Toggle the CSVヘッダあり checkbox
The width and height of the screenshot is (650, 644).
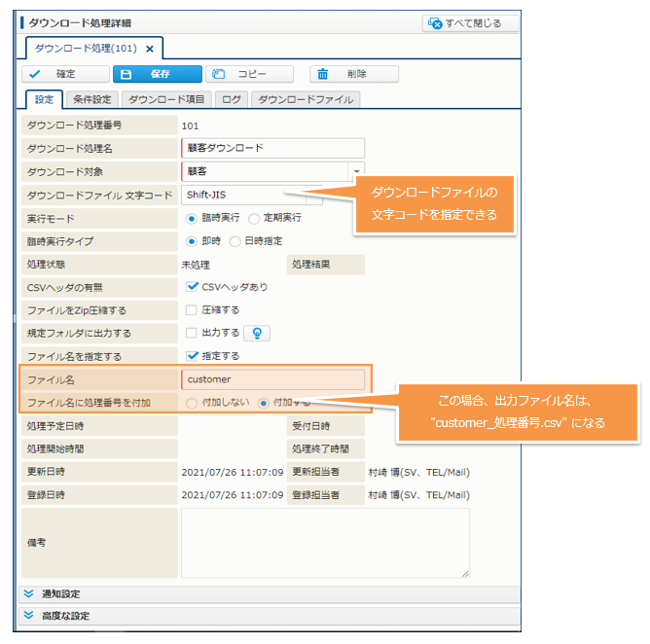193,287
